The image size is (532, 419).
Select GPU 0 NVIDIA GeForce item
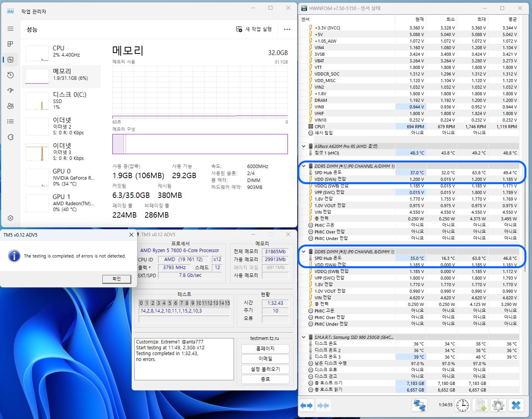click(61, 177)
